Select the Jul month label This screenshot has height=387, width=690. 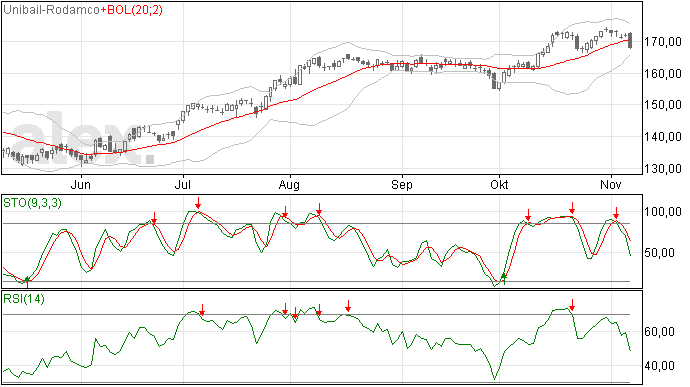(x=182, y=184)
